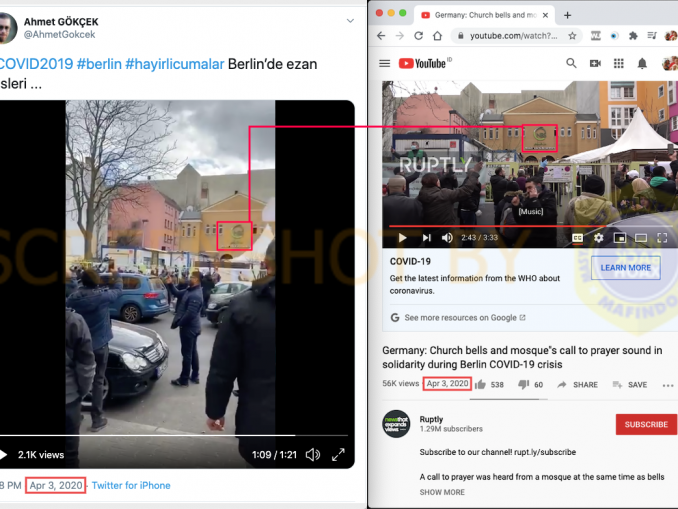This screenshot has height=509, width=678.
Task: Go to YouTube home via logo
Action: (x=423, y=64)
